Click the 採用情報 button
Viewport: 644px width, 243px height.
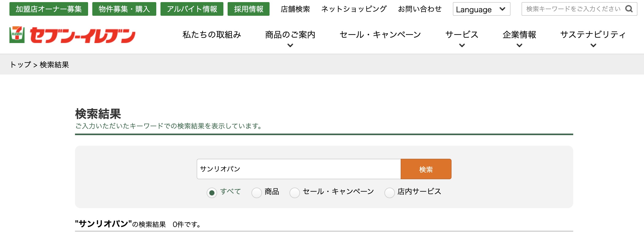(x=249, y=9)
